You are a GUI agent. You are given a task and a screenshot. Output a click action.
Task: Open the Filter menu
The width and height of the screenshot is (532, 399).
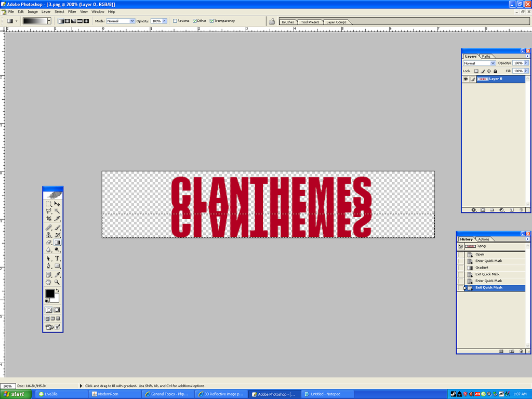(x=72, y=11)
